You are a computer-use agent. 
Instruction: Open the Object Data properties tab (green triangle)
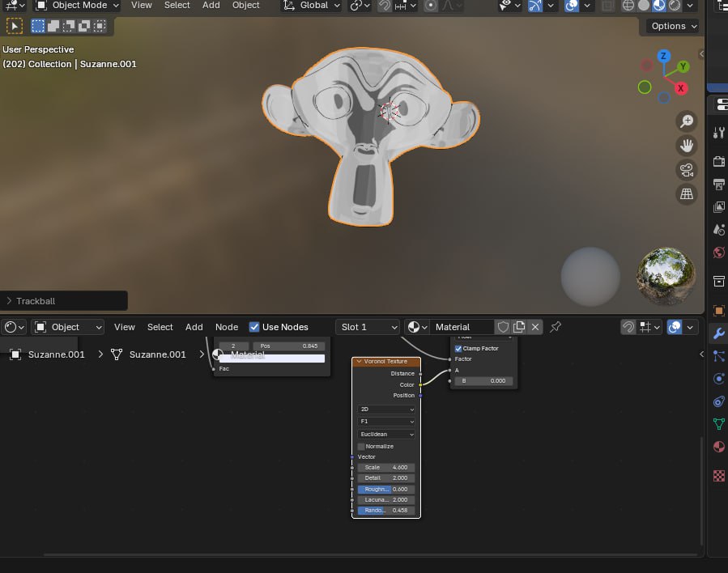point(719,423)
